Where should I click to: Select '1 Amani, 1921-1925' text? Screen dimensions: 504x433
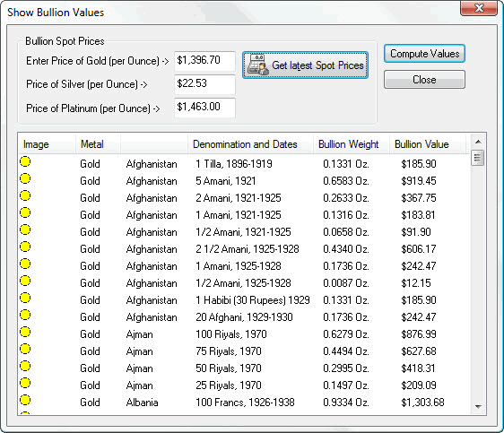point(239,215)
